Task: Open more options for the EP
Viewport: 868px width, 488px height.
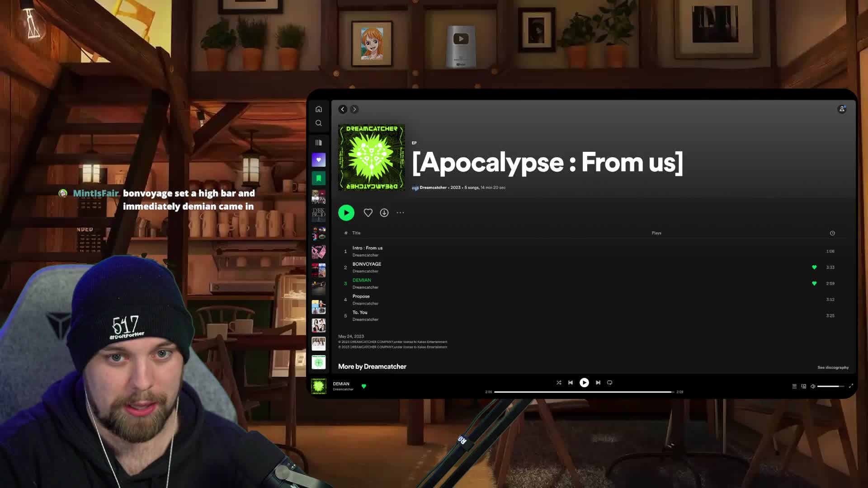Action: pyautogui.click(x=401, y=213)
